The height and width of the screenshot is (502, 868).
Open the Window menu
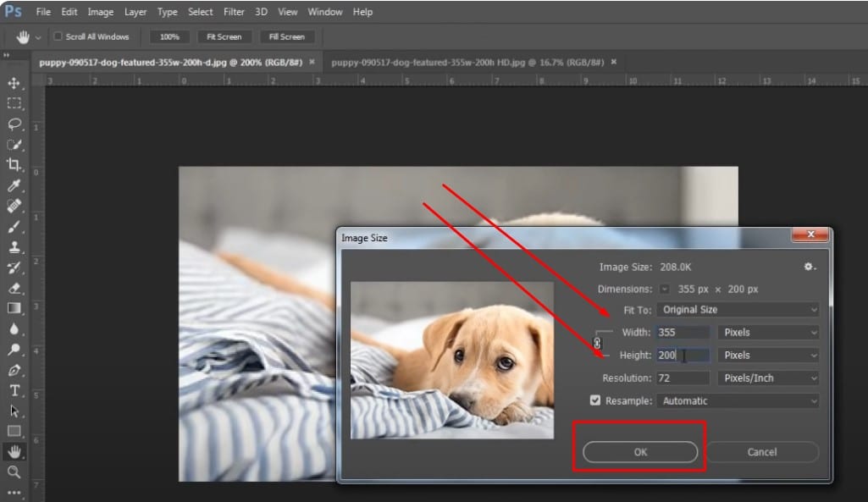[325, 12]
